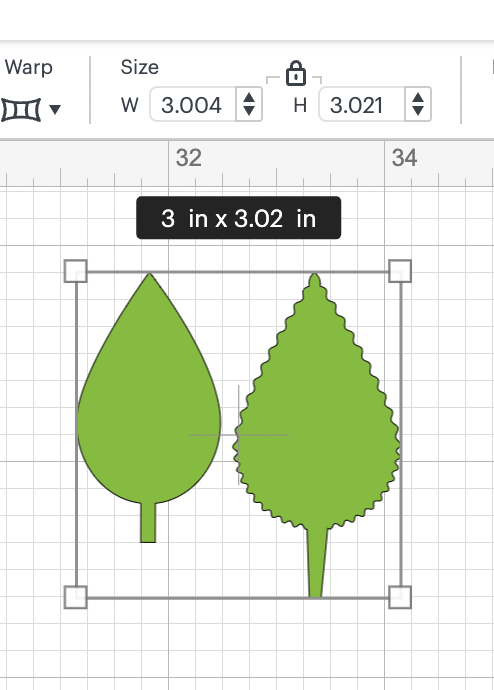Viewport: 494px width, 690px height.
Task: Open the Warp dropdown arrow
Action: pyautogui.click(x=55, y=109)
